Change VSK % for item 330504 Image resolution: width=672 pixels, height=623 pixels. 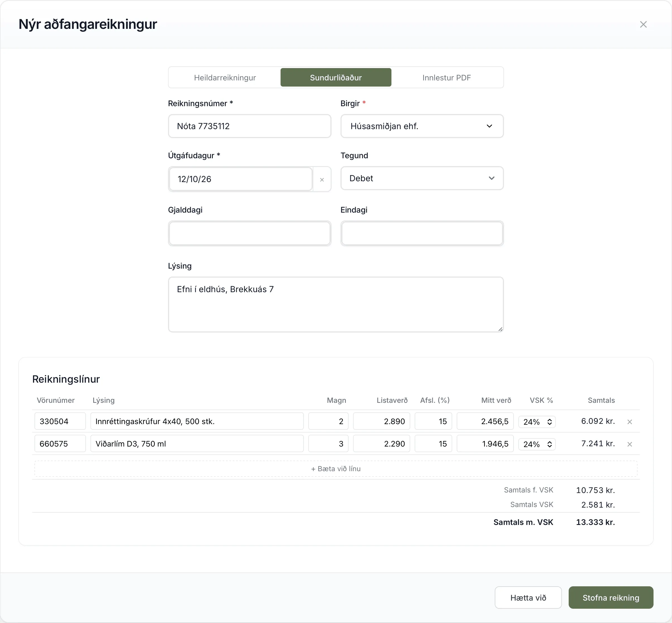coord(537,422)
